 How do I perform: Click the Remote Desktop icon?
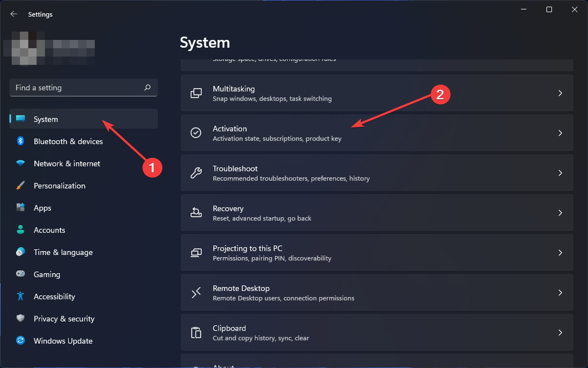tap(196, 292)
